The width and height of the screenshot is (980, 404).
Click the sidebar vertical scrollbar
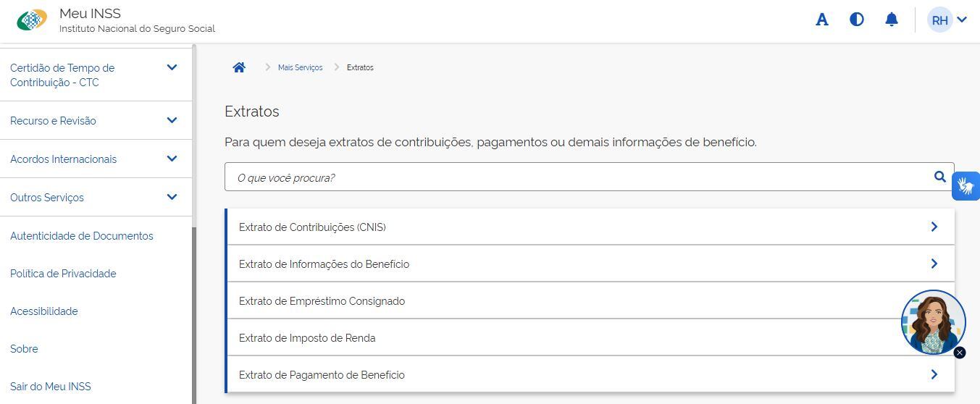[194, 311]
